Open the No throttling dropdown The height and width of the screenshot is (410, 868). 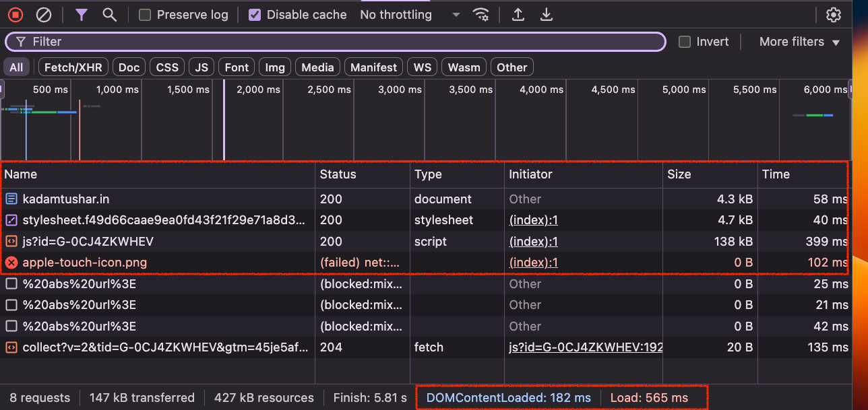(x=410, y=15)
